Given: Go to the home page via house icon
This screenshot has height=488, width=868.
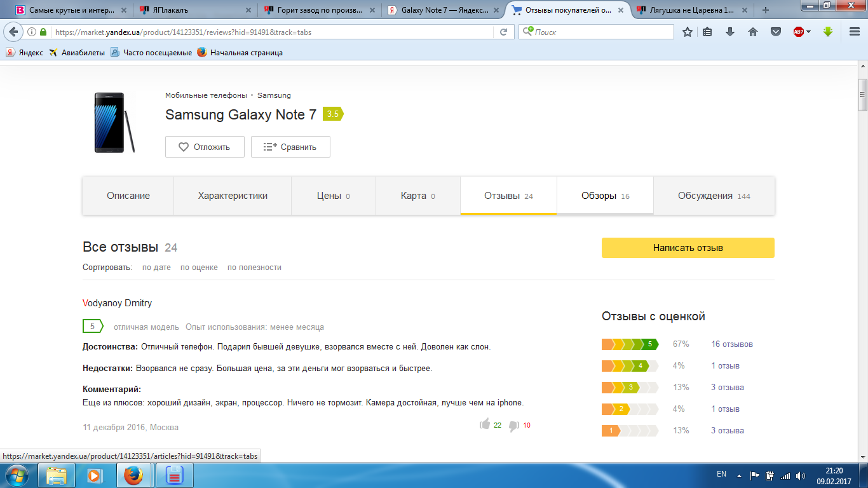Looking at the screenshot, I should pyautogui.click(x=753, y=32).
